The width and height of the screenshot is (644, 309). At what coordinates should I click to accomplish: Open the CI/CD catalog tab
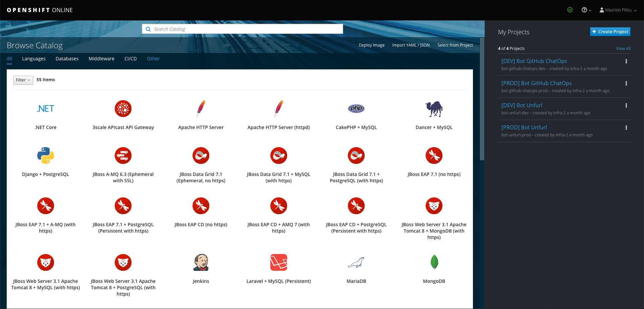pyautogui.click(x=130, y=59)
